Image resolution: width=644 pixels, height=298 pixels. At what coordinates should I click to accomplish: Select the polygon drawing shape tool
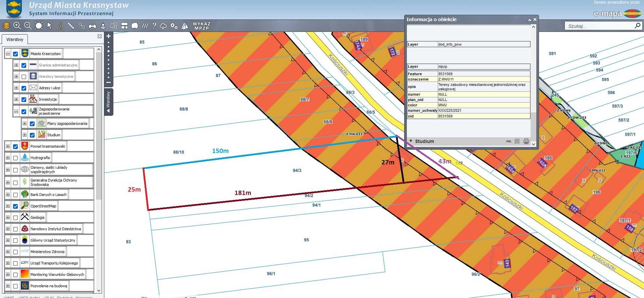[x=135, y=26]
